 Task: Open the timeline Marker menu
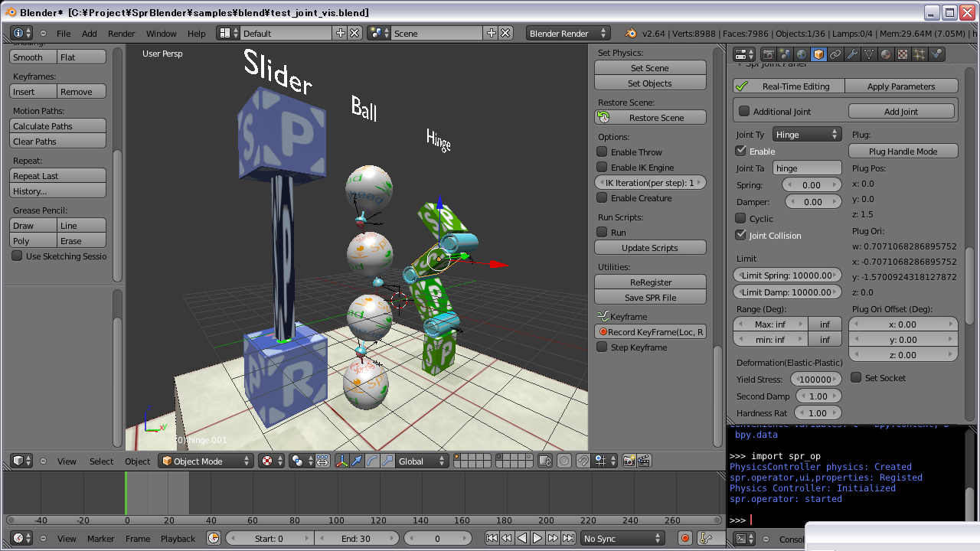100,539
